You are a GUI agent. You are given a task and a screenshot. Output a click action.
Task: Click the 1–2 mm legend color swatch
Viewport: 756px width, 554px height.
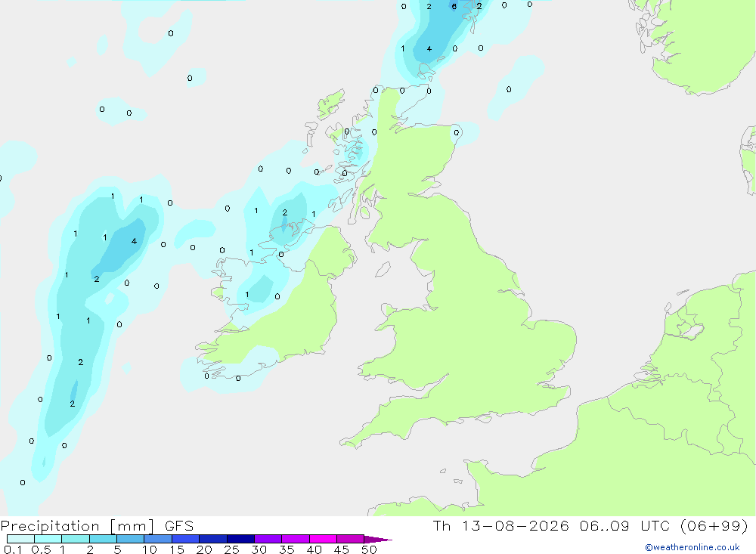(76, 539)
